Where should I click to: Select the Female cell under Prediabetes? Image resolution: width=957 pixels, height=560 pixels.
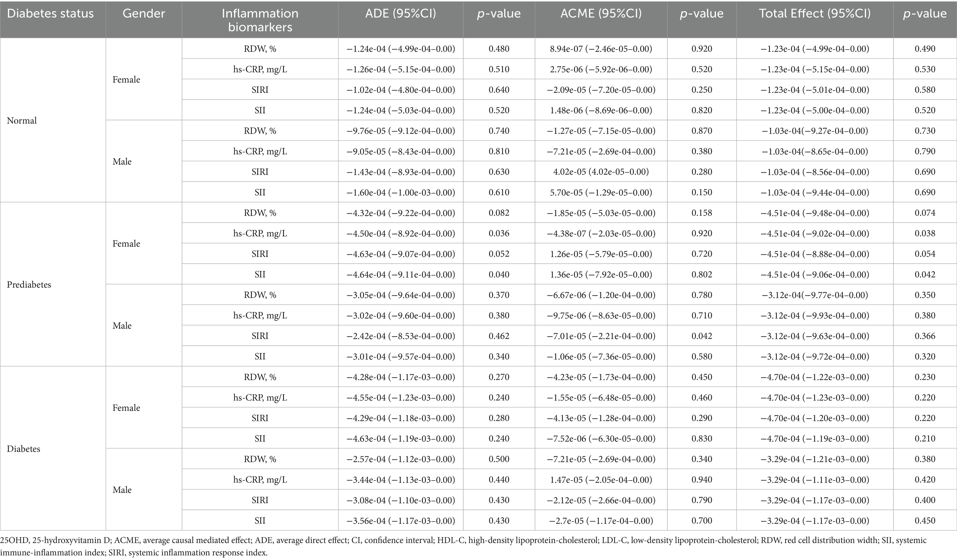(126, 244)
